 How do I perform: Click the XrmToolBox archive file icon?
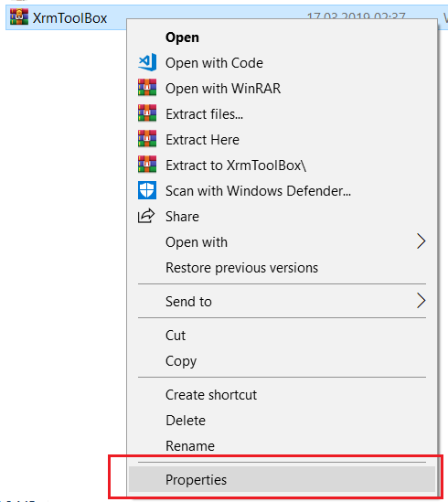tap(19, 17)
